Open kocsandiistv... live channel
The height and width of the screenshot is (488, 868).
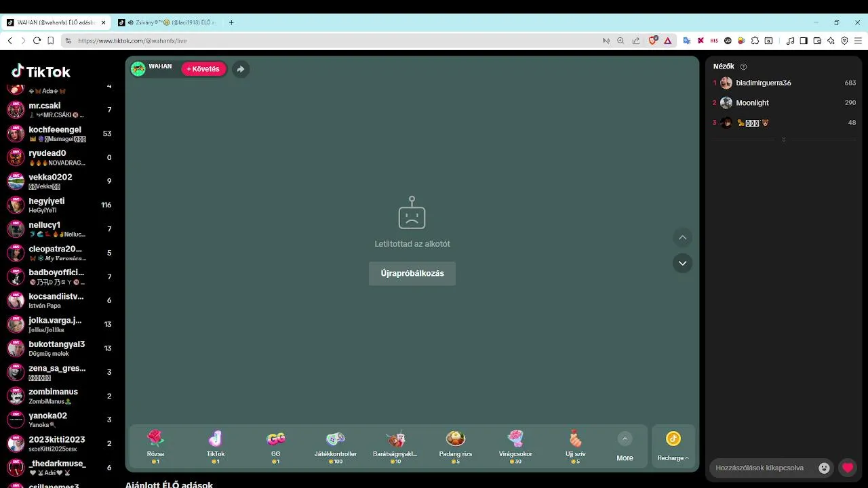[x=61, y=300]
